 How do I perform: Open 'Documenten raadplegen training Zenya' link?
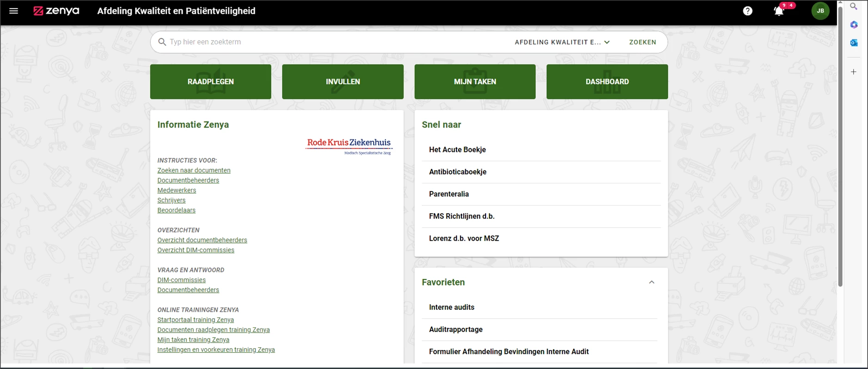tap(213, 330)
